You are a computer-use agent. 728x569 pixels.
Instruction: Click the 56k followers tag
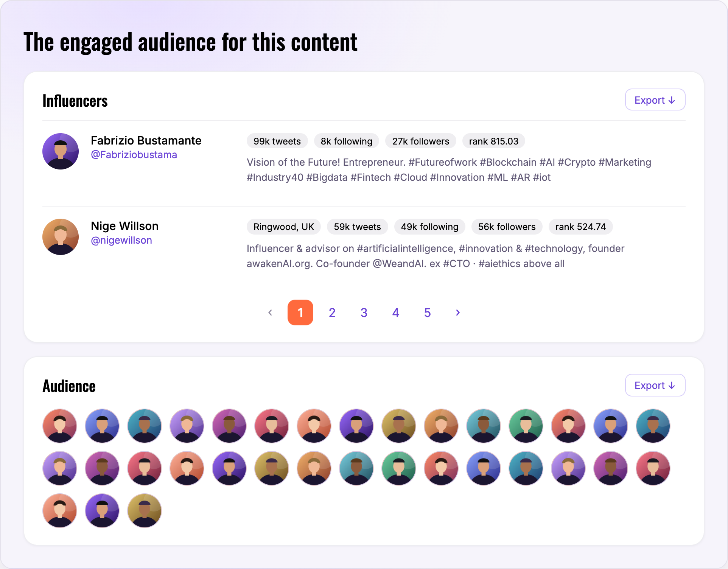[x=507, y=227]
